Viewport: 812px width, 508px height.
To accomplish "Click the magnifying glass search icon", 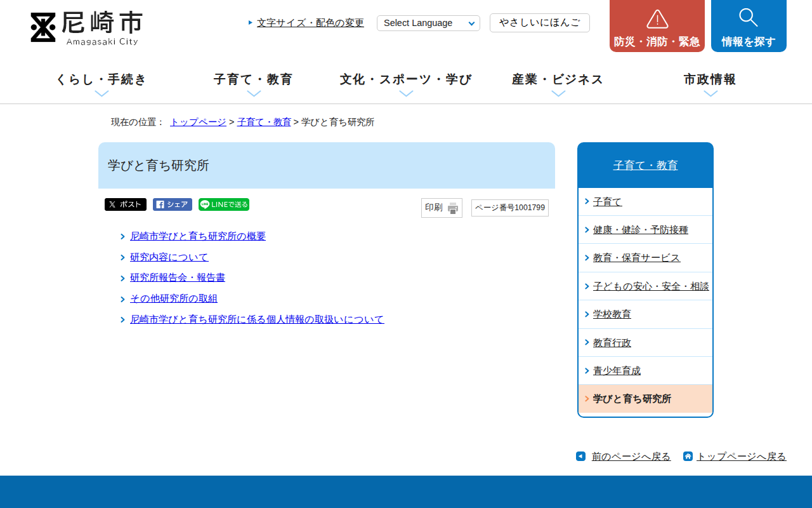I will pos(749,18).
